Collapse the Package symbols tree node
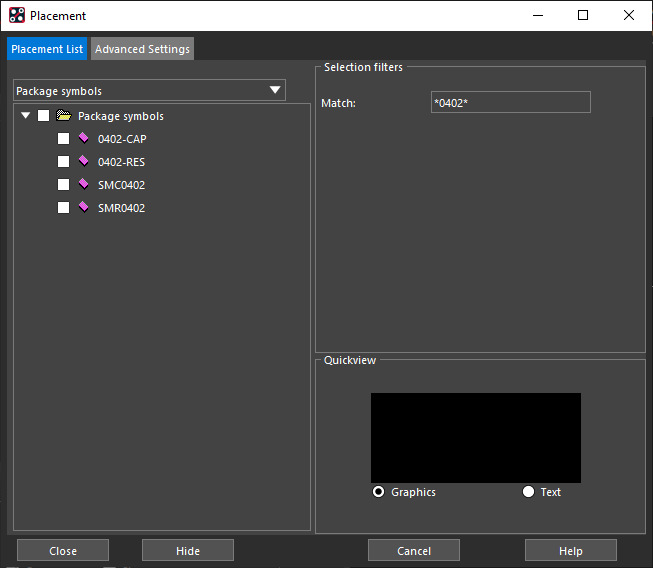 pos(26,115)
